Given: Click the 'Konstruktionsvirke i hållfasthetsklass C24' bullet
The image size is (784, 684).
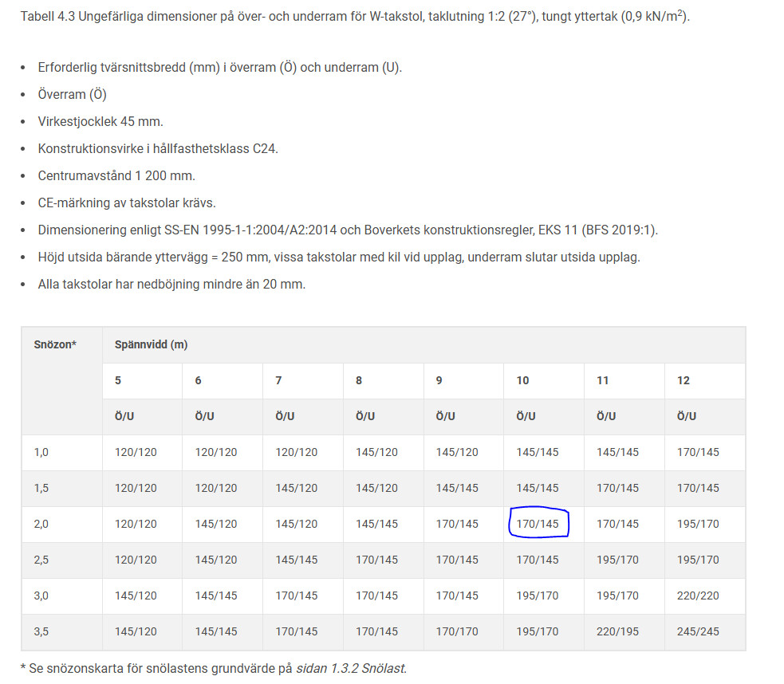Looking at the screenshot, I should pyautogui.click(x=158, y=148).
